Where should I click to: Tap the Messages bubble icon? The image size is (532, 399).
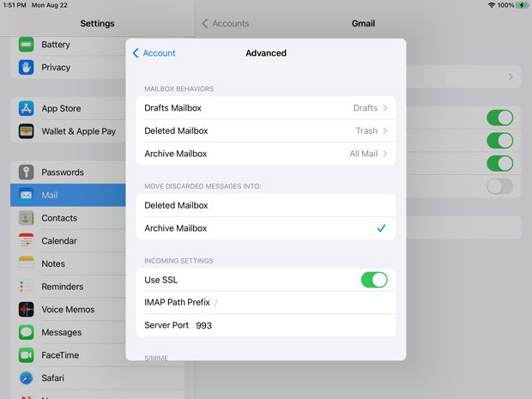[x=26, y=332]
